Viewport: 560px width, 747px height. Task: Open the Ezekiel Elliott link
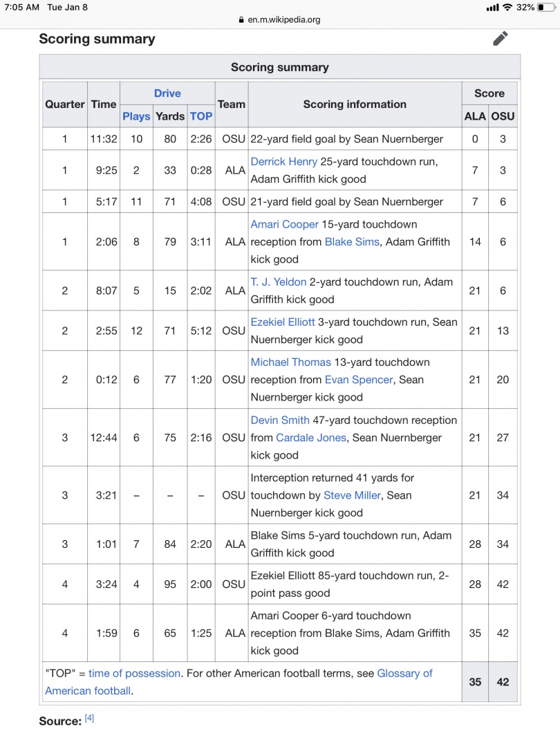(x=283, y=322)
